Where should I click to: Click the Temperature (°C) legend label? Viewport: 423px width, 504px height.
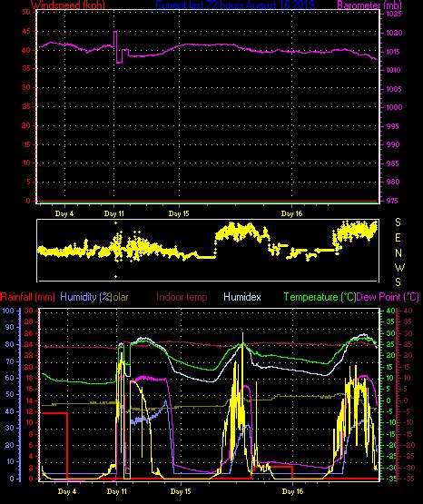coord(320,297)
